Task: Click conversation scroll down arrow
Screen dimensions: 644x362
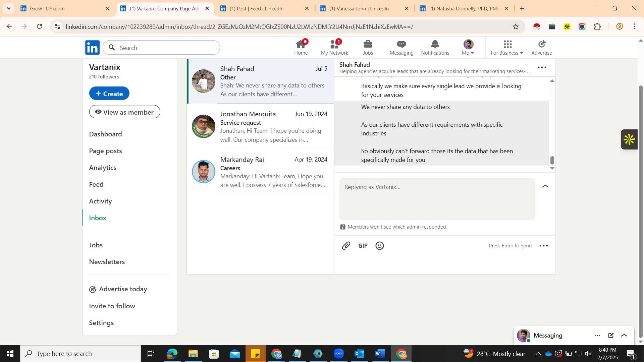Action: (552, 168)
